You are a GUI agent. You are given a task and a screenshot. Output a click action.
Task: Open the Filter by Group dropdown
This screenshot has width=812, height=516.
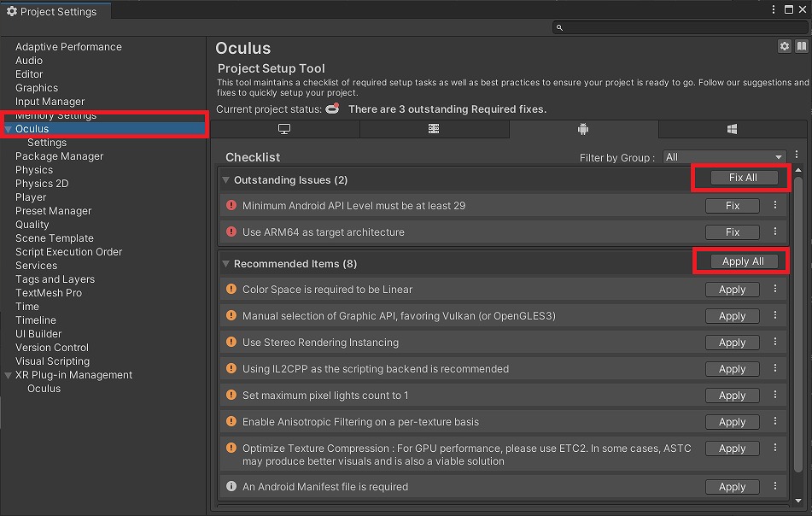point(725,157)
